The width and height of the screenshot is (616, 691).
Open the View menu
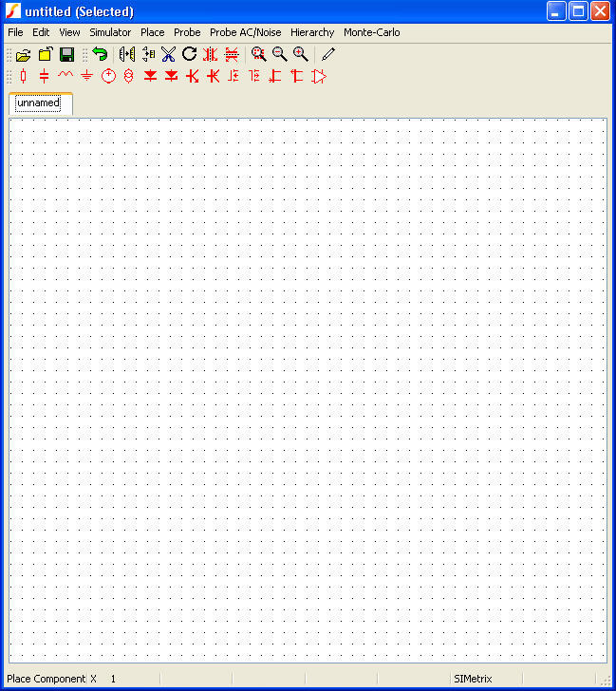click(69, 32)
